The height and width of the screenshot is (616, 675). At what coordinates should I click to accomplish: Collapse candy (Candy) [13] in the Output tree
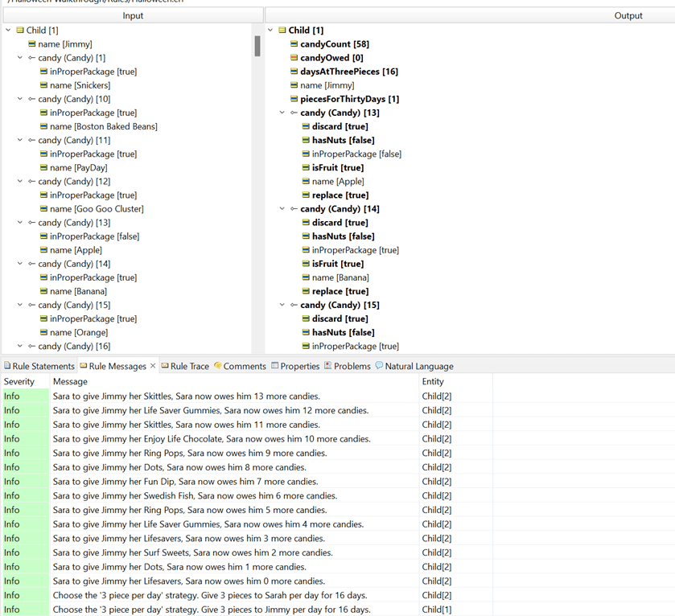tap(282, 113)
